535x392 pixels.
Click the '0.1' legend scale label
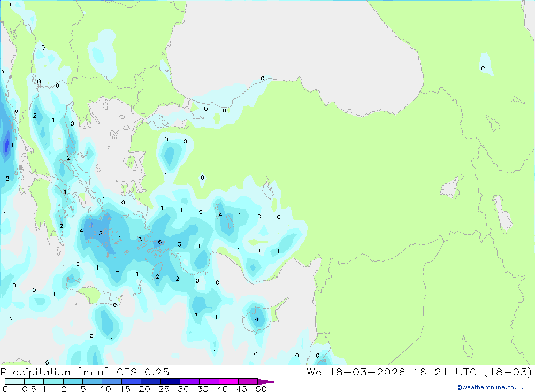[9, 389]
